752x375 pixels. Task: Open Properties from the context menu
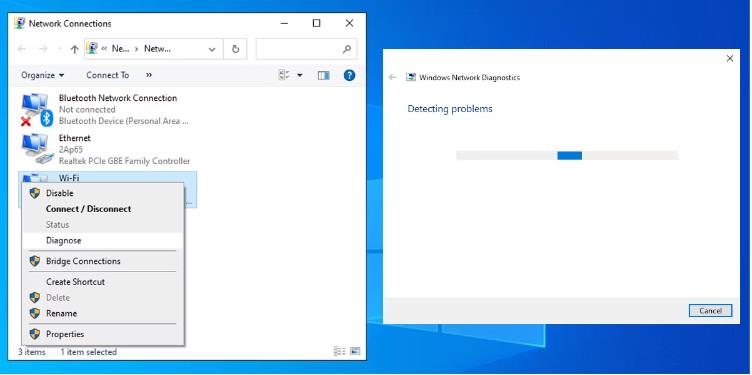[x=103, y=334]
